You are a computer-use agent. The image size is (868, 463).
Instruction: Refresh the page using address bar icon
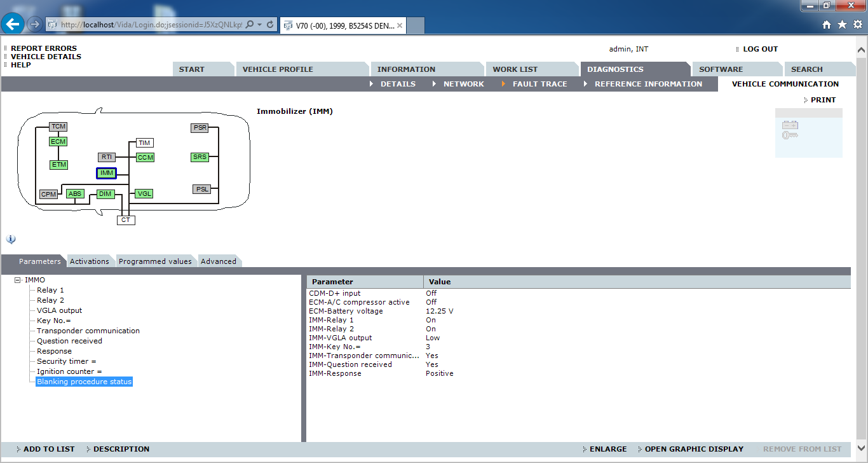click(x=270, y=25)
